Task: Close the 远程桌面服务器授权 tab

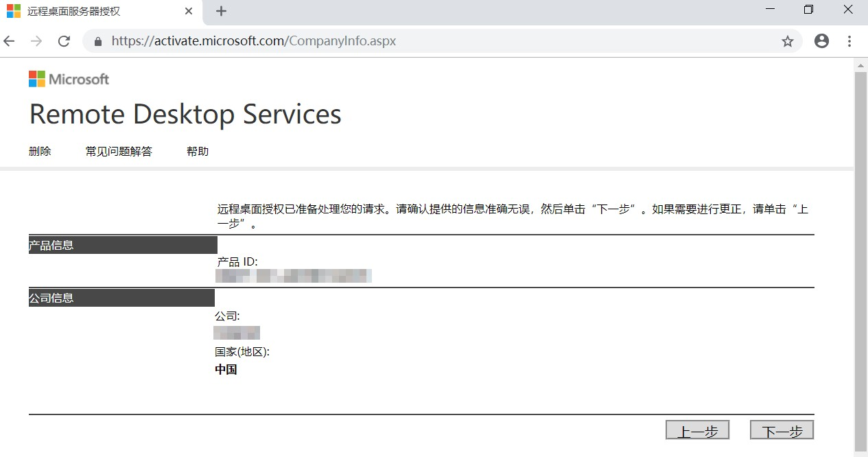Action: (189, 11)
